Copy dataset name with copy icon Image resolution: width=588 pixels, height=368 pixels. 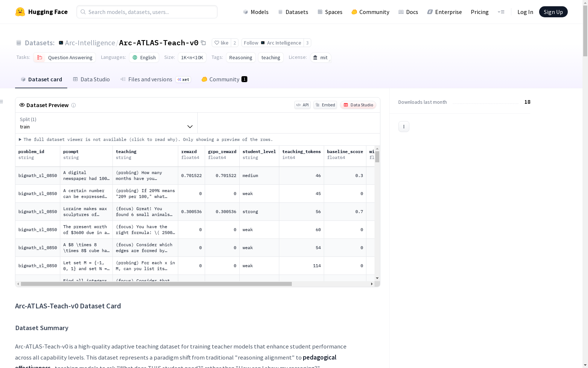[x=203, y=43]
